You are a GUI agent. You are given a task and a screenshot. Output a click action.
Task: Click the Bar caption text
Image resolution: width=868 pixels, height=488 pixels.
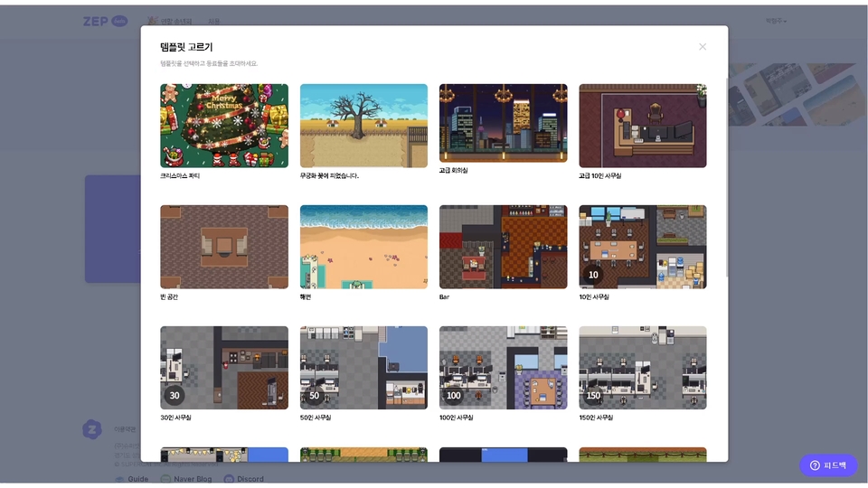tap(445, 297)
